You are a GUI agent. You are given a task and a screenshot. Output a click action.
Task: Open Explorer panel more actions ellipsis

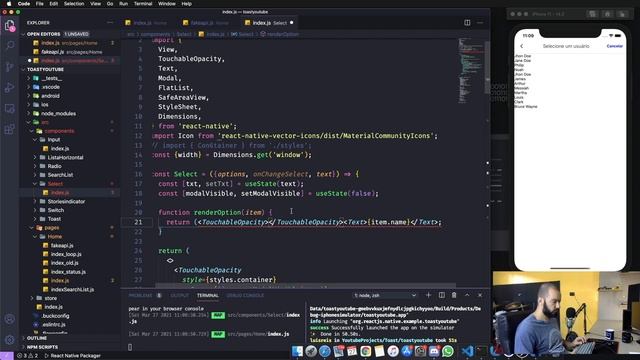pyautogui.click(x=110, y=23)
